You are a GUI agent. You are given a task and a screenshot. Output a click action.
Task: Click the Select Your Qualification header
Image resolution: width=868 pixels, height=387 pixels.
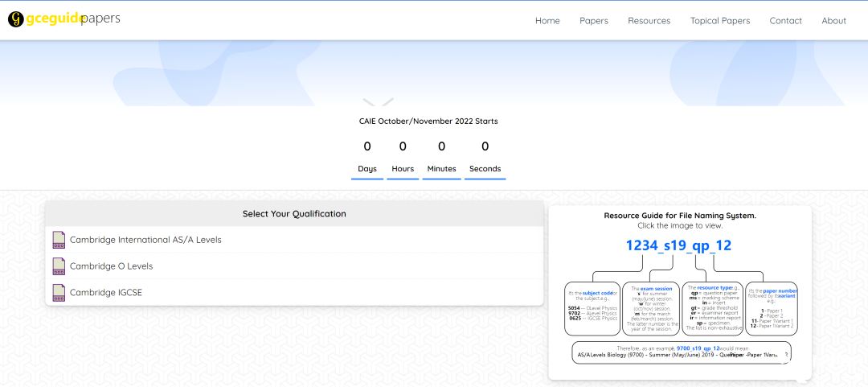(294, 214)
